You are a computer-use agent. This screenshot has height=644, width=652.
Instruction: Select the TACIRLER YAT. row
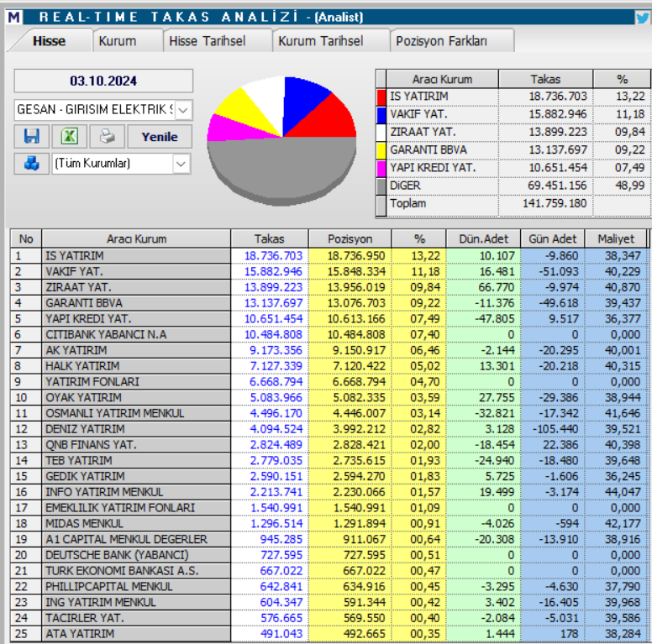click(329, 618)
